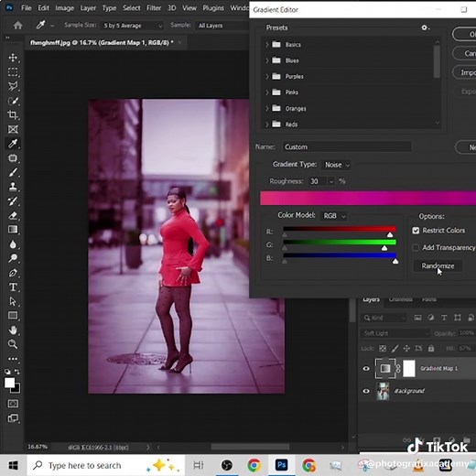Select the Move tool
Image resolution: width=476 pixels, height=476 pixels.
(x=13, y=58)
